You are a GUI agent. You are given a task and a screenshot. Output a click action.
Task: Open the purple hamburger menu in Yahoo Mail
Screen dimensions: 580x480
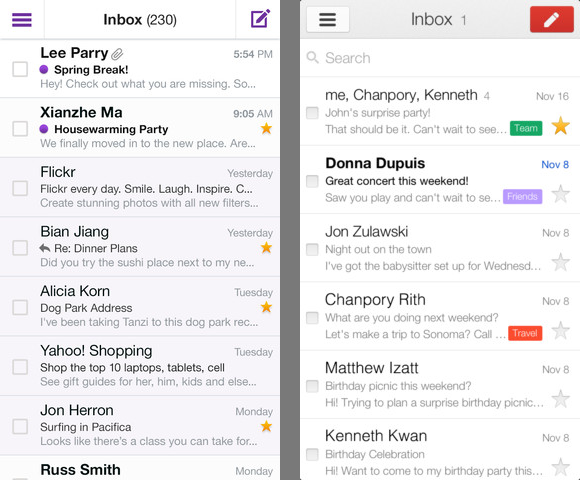click(x=22, y=20)
